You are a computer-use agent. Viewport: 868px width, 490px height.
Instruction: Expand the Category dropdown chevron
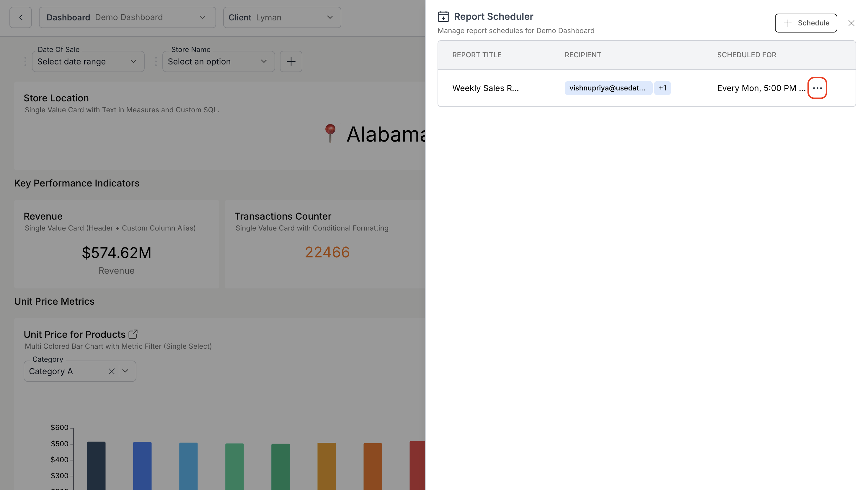coord(125,371)
